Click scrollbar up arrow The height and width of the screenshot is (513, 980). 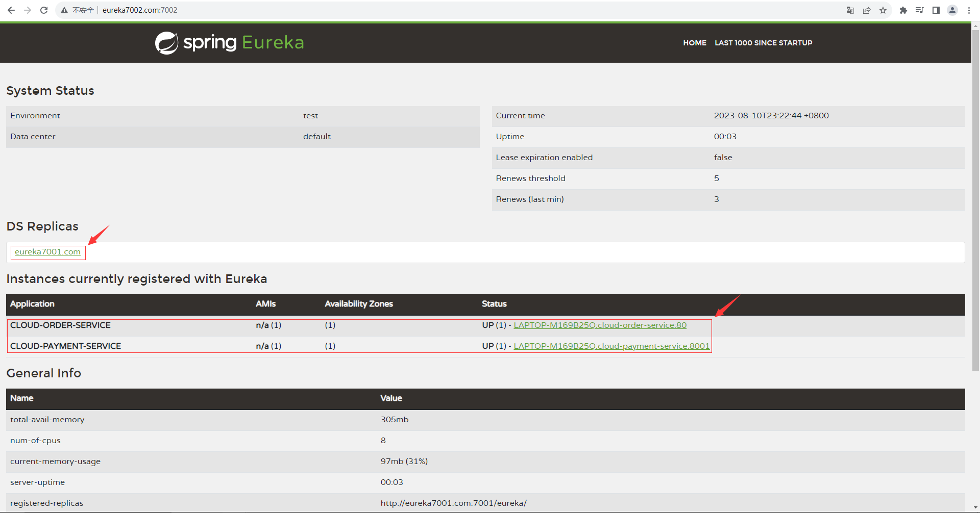975,25
